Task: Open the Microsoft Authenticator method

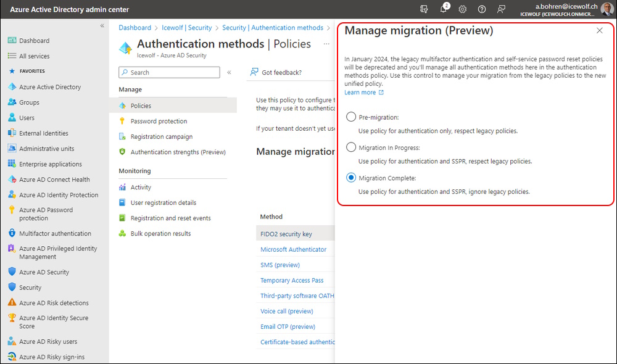Action: point(294,249)
